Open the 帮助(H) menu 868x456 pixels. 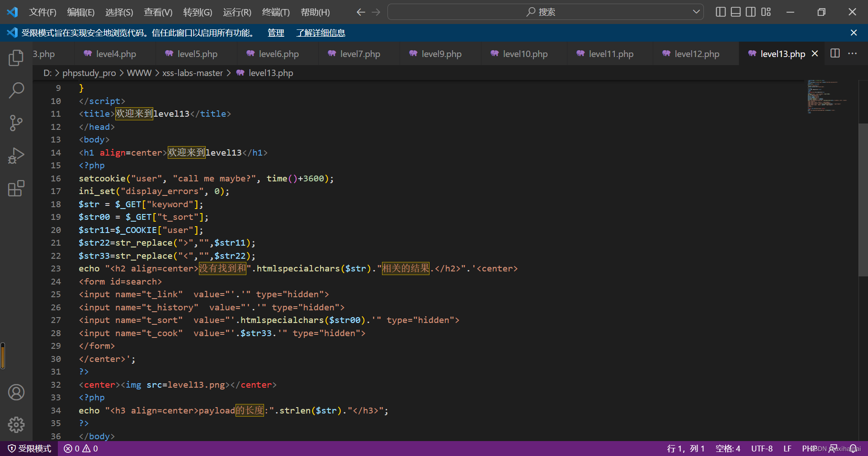(315, 12)
